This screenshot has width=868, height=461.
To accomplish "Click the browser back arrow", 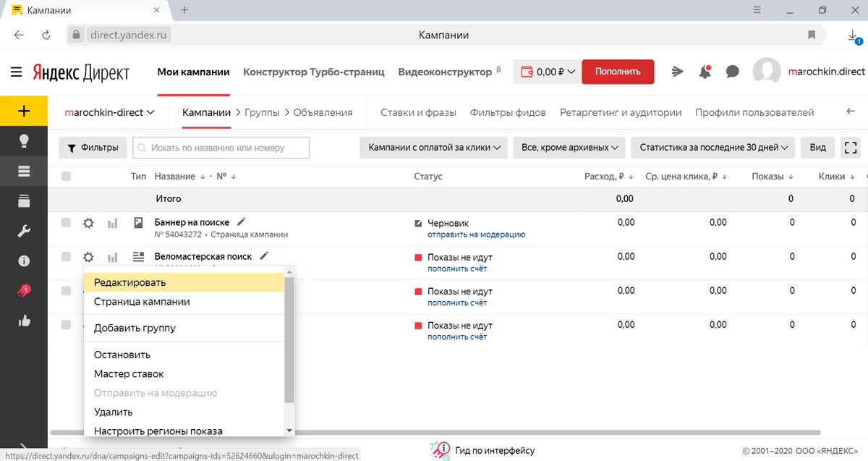I will [x=19, y=35].
